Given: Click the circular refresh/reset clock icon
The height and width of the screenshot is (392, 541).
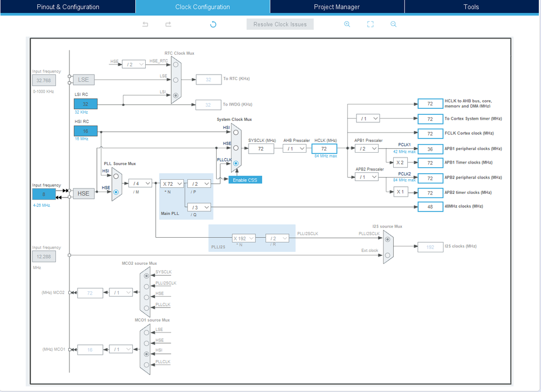Looking at the screenshot, I should click(x=213, y=24).
